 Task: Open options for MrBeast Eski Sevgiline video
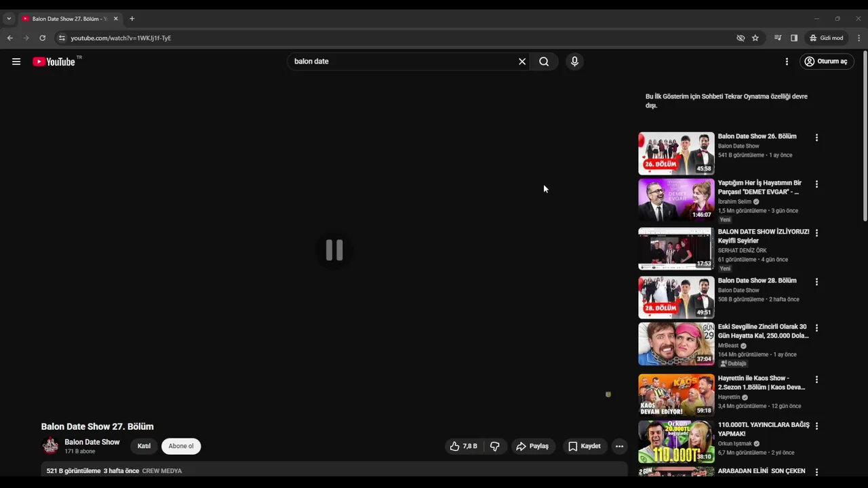click(816, 328)
